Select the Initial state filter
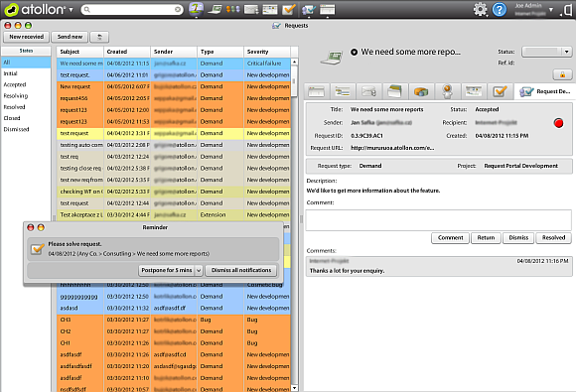The width and height of the screenshot is (576, 392). coord(26,73)
